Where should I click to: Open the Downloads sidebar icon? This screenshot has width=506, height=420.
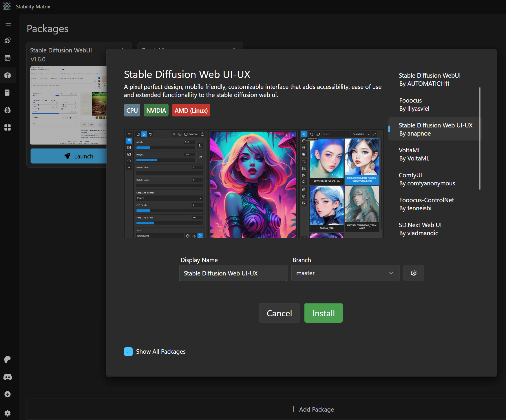pos(8,394)
